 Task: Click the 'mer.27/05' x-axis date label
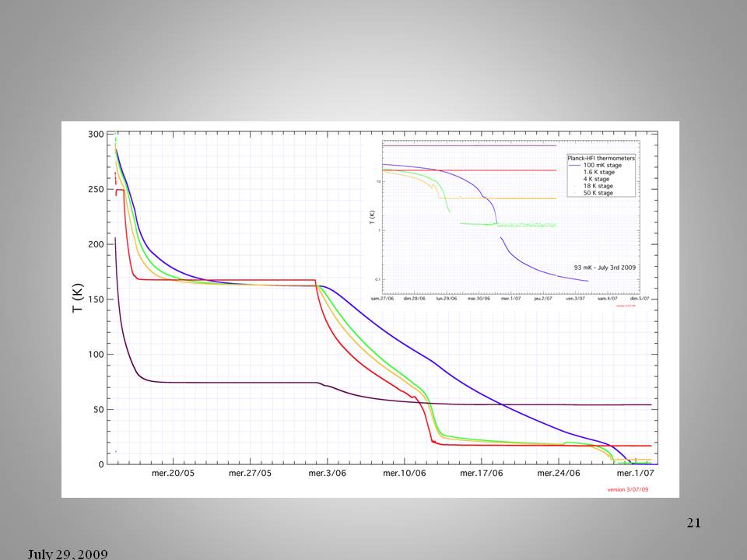pyautogui.click(x=250, y=473)
